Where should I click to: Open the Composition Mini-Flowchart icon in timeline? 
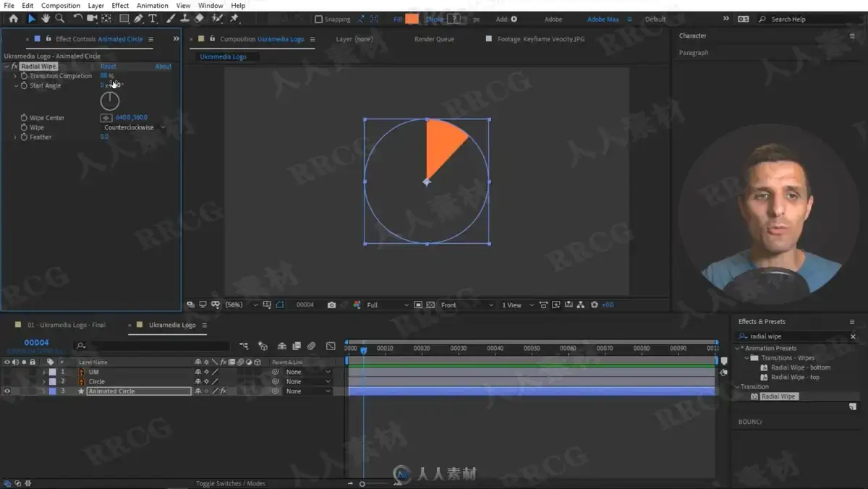point(244,346)
